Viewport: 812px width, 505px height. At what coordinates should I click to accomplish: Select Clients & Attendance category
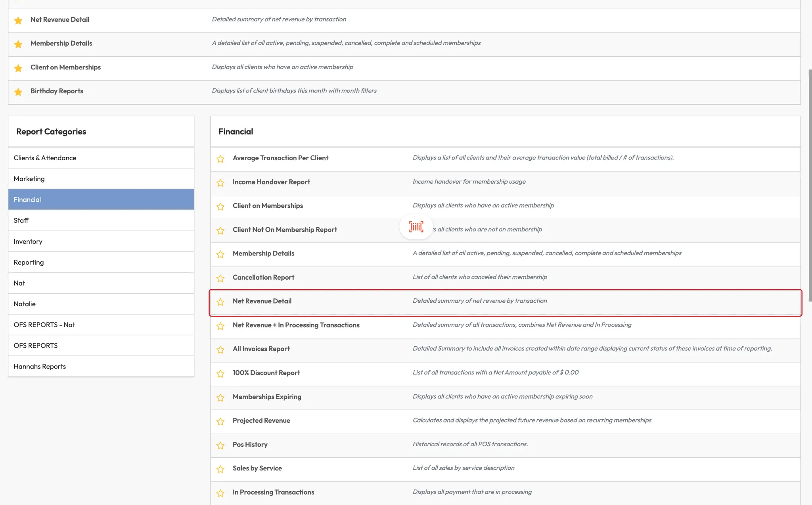tap(45, 158)
